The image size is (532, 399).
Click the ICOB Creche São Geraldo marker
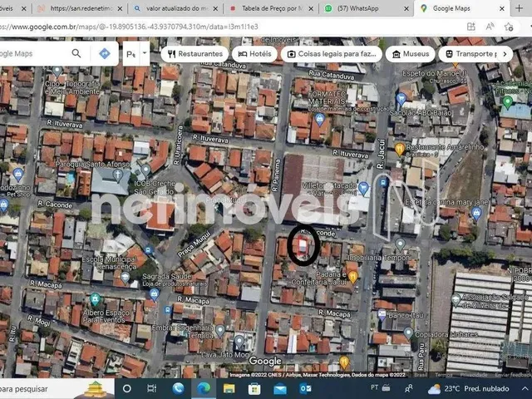(x=146, y=170)
